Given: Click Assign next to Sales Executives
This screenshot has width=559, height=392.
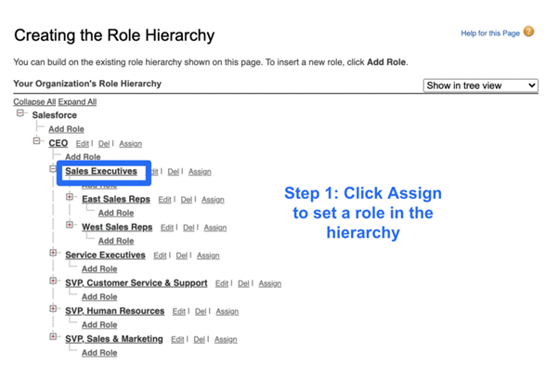Looking at the screenshot, I should point(200,172).
